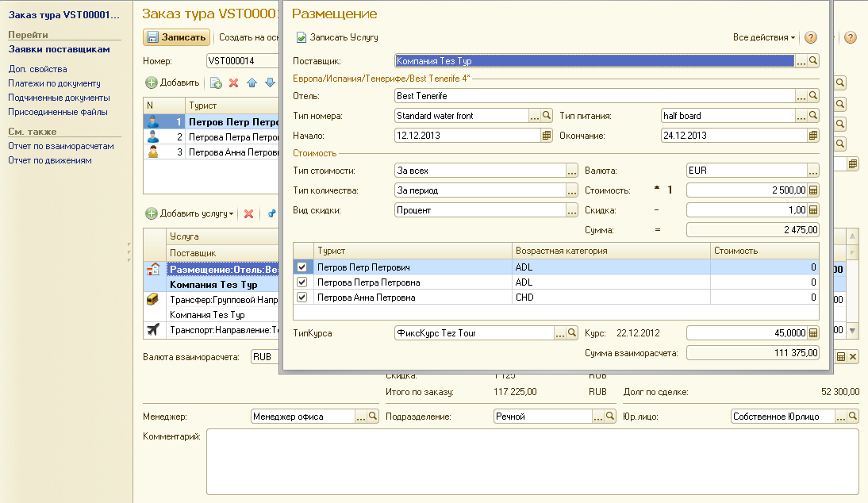Open calculator for Скидка field

tap(813, 210)
